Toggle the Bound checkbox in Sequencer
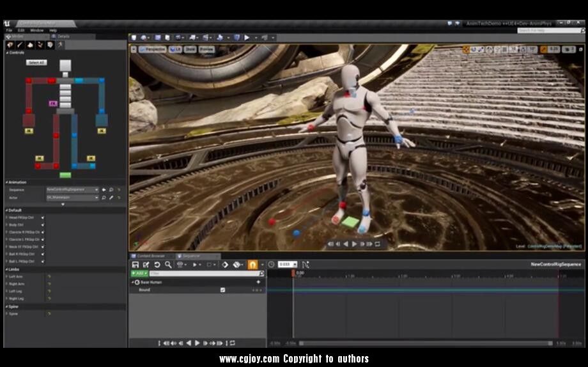This screenshot has height=367, width=588. (223, 290)
